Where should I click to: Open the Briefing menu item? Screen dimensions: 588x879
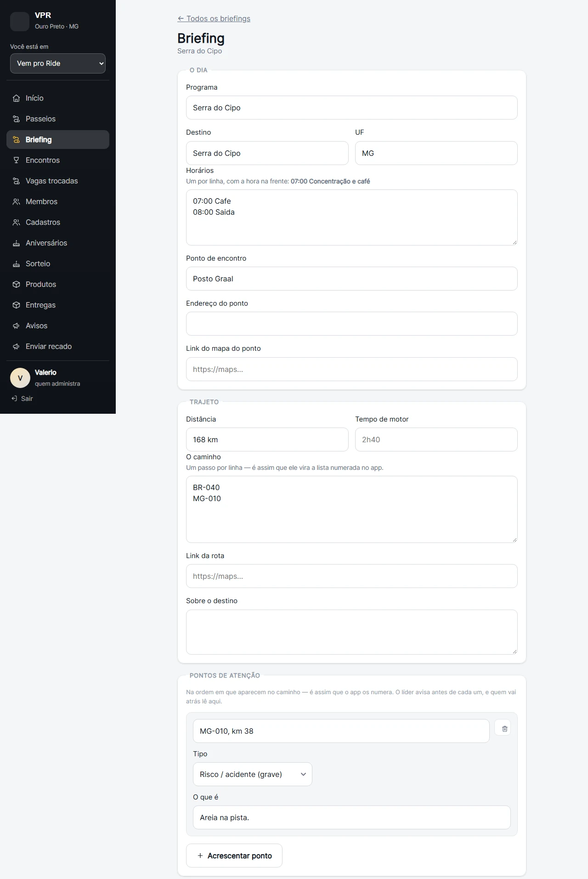58,140
